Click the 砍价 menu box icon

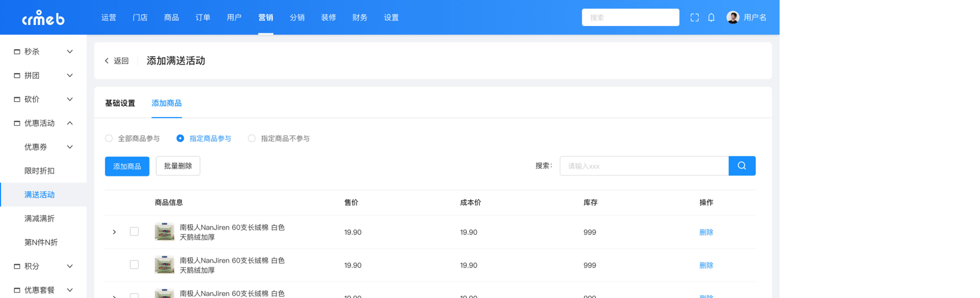pos(17,99)
